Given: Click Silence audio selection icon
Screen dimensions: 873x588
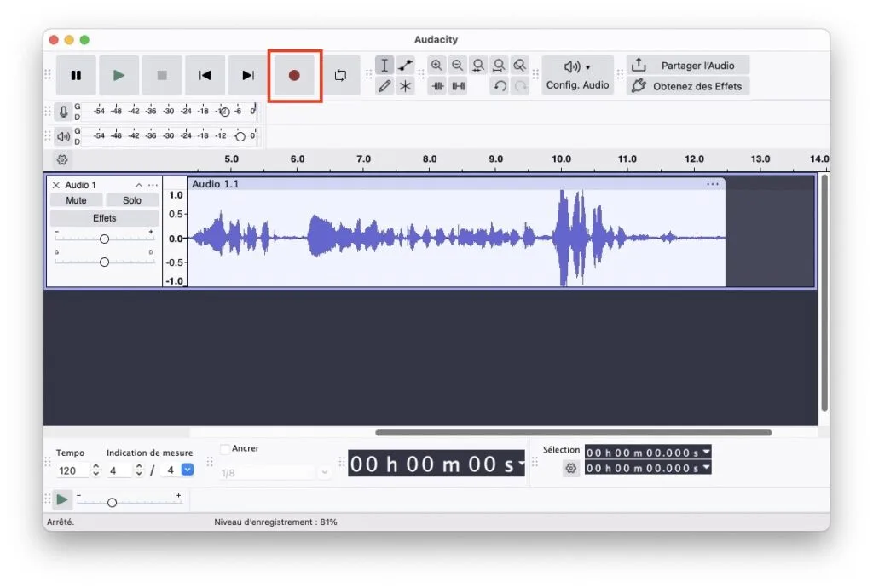Looking at the screenshot, I should click(x=458, y=86).
